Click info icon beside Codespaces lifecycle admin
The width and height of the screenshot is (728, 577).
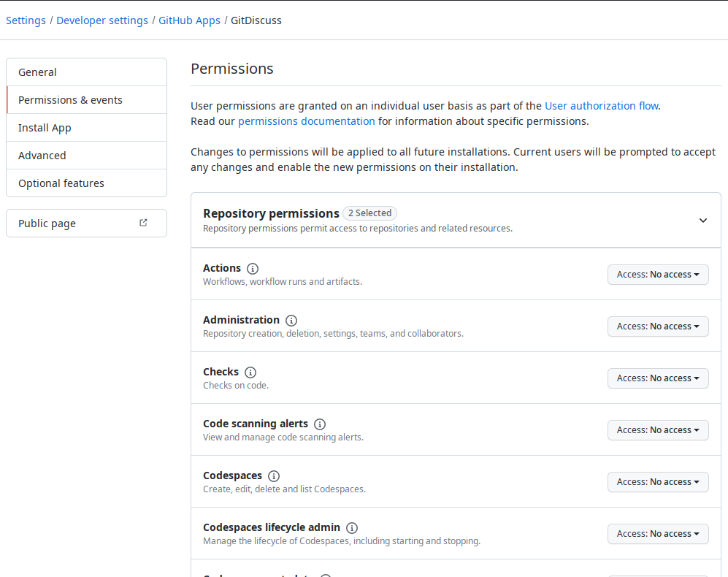352,528
